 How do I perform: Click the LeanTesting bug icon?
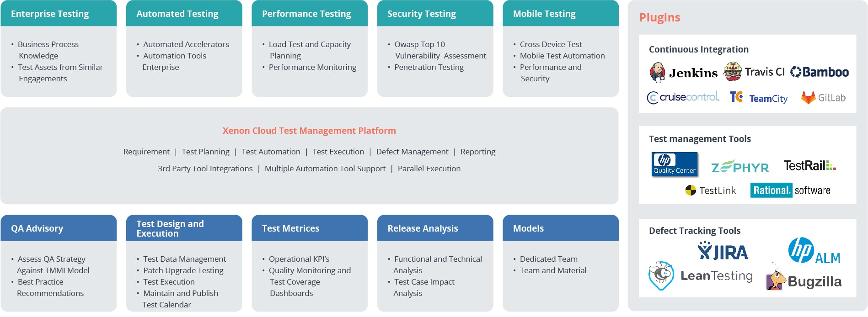click(661, 275)
